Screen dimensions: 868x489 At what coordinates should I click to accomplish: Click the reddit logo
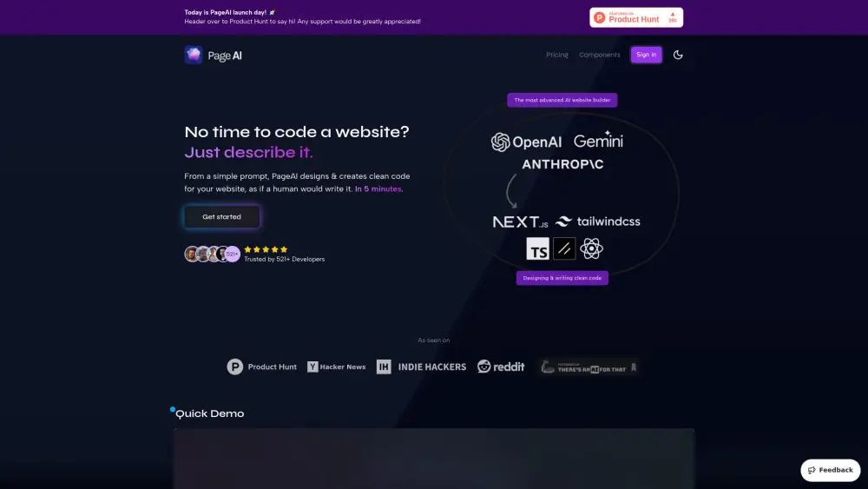click(501, 367)
